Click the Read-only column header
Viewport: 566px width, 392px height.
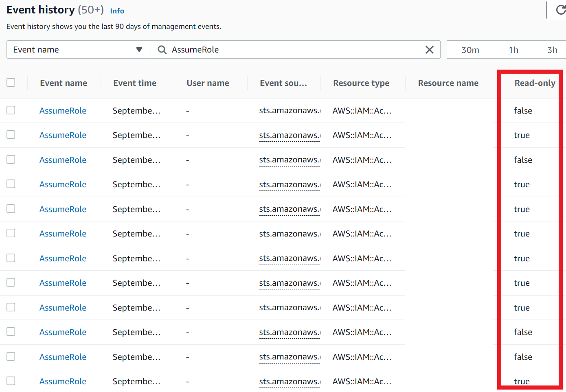(535, 83)
